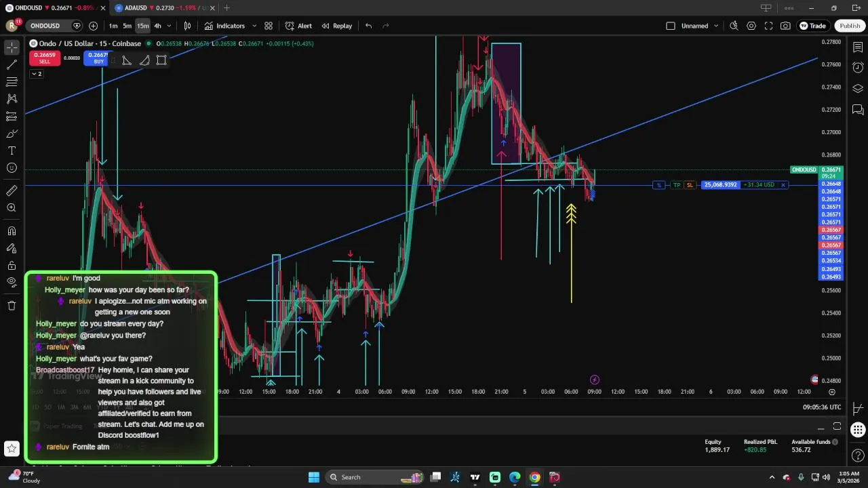Take a chart snapshot with camera icon

point(785,26)
